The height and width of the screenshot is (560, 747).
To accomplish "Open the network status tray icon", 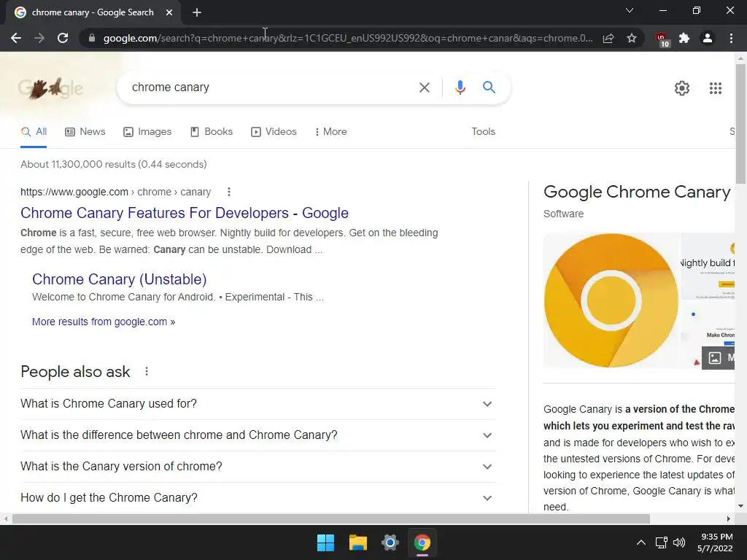I will pyautogui.click(x=661, y=542).
